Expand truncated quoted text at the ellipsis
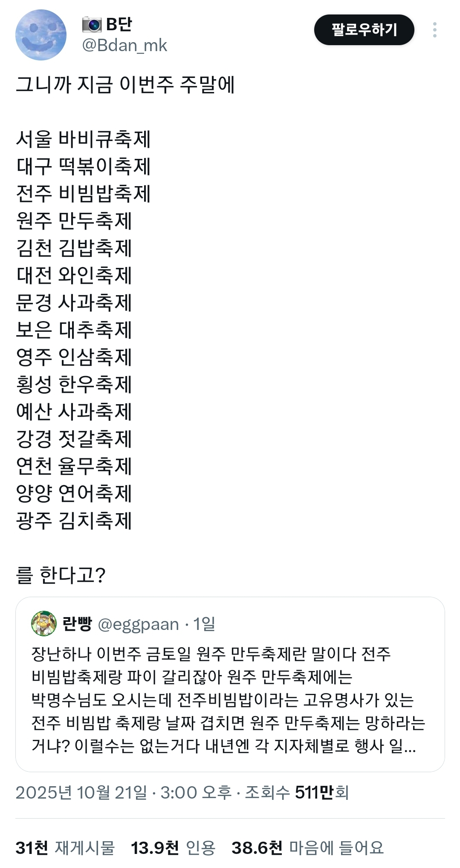460x868 pixels. click(409, 746)
